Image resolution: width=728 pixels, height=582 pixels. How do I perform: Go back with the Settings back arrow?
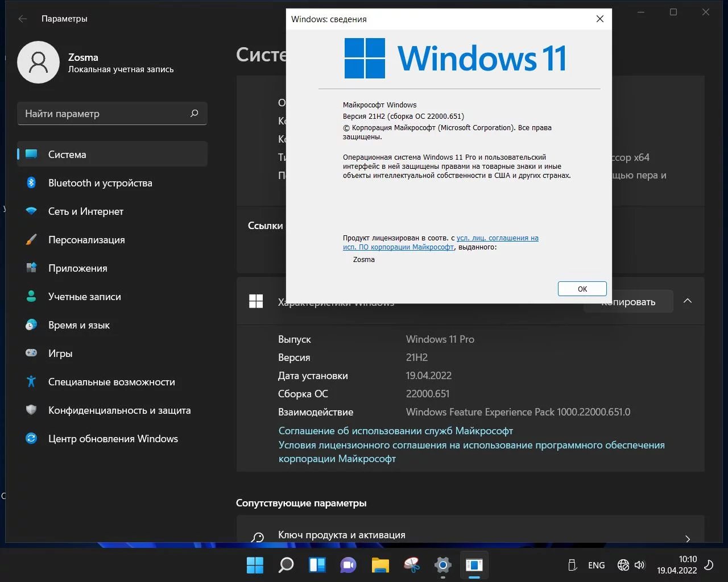pyautogui.click(x=23, y=19)
